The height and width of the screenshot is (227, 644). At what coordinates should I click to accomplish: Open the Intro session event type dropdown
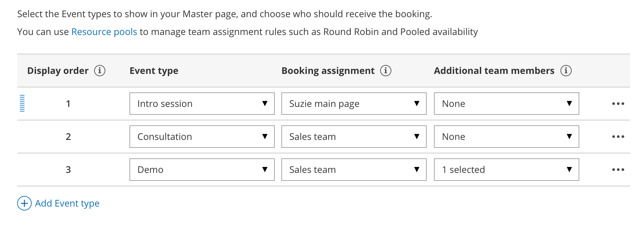(202, 104)
